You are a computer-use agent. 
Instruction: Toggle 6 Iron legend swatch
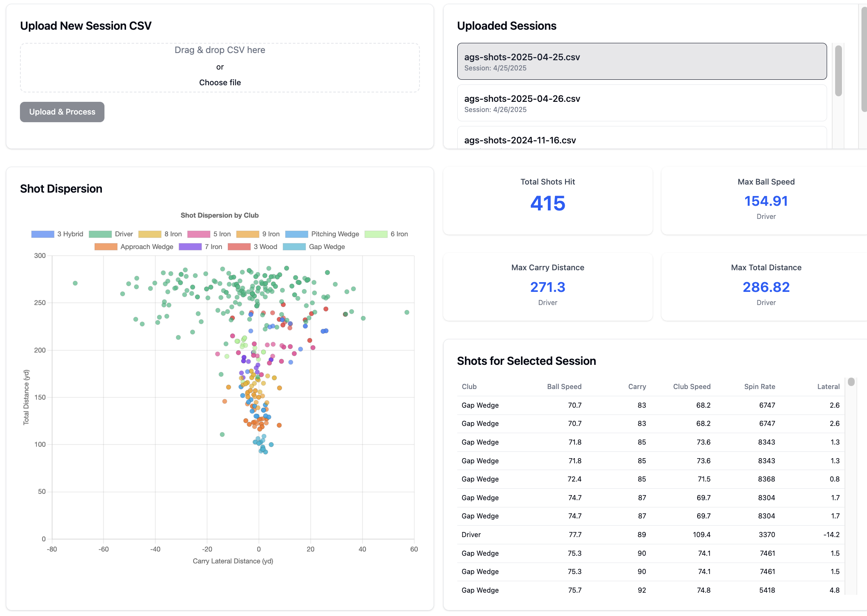click(x=376, y=234)
